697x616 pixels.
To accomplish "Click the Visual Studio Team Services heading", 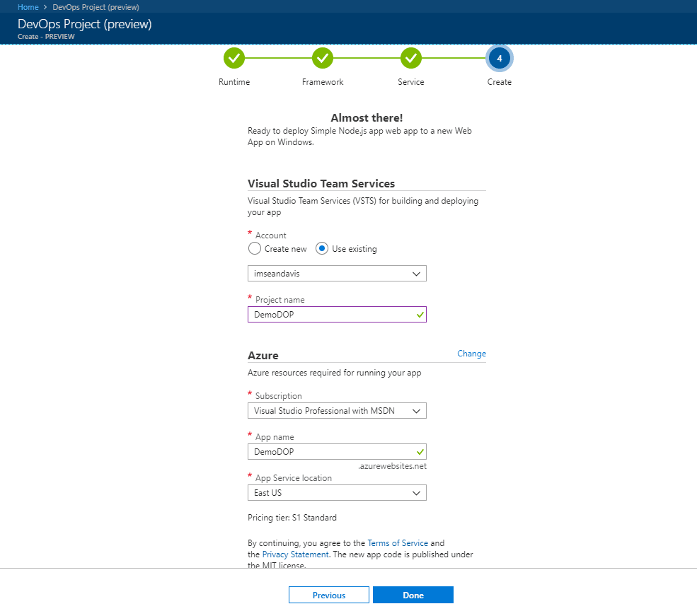I will [x=321, y=183].
